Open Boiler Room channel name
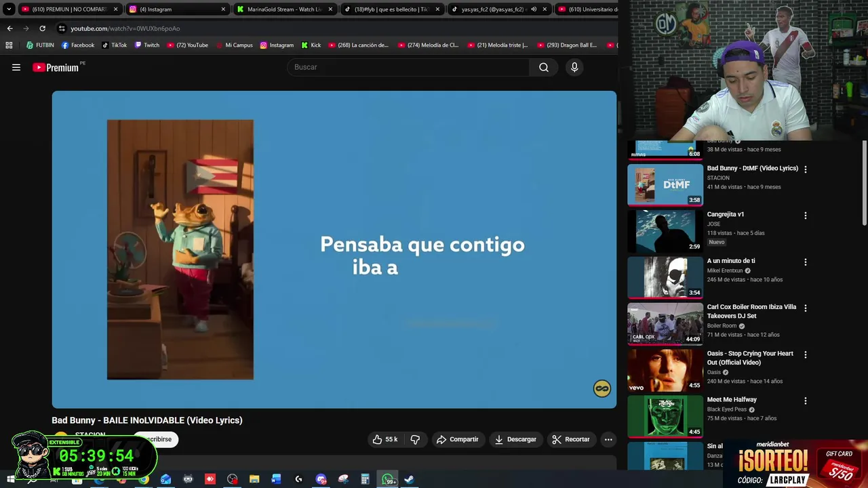The image size is (868, 488). point(722,325)
